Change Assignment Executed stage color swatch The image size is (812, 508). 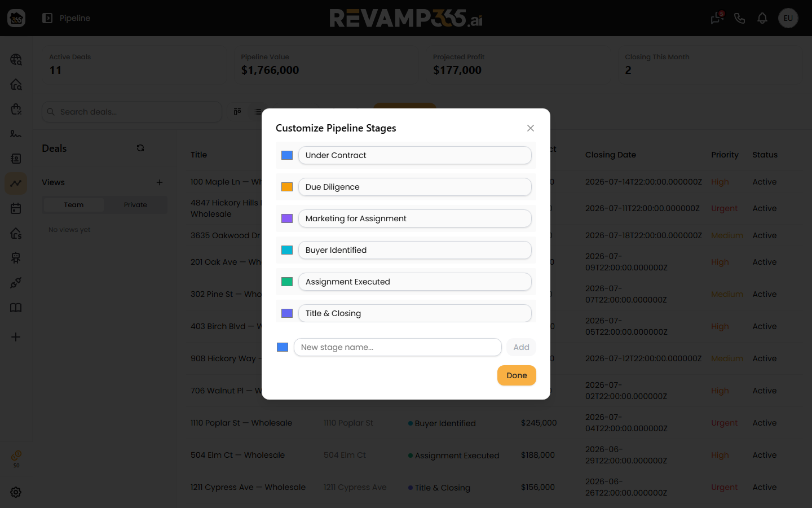[287, 282]
